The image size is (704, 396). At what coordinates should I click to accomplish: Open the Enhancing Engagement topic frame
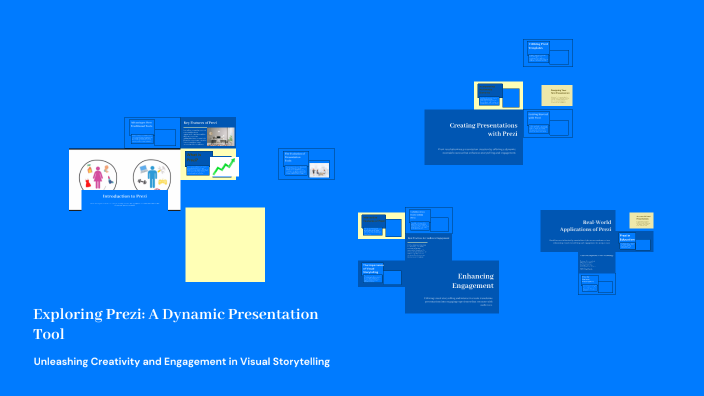tap(452, 286)
